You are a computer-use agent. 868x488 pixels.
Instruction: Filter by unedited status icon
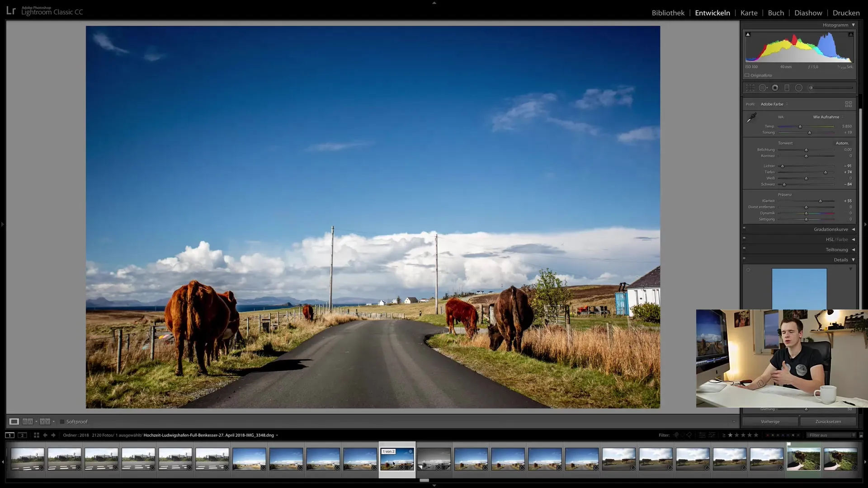[x=712, y=435]
